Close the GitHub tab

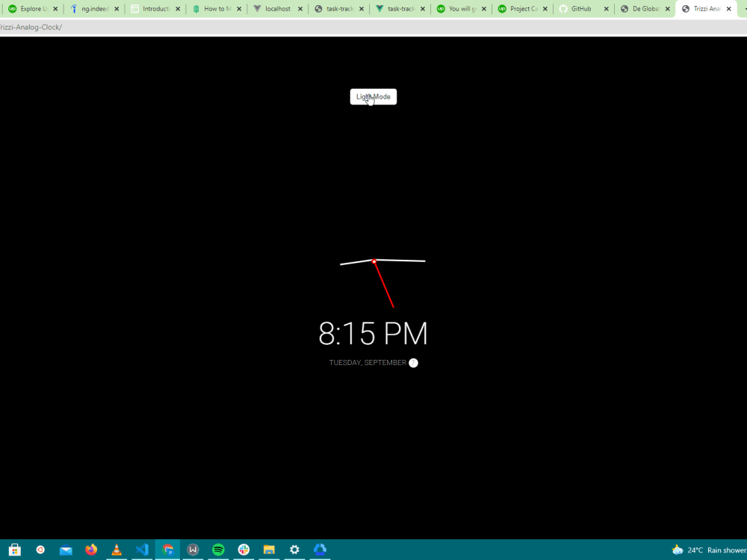(x=606, y=8)
